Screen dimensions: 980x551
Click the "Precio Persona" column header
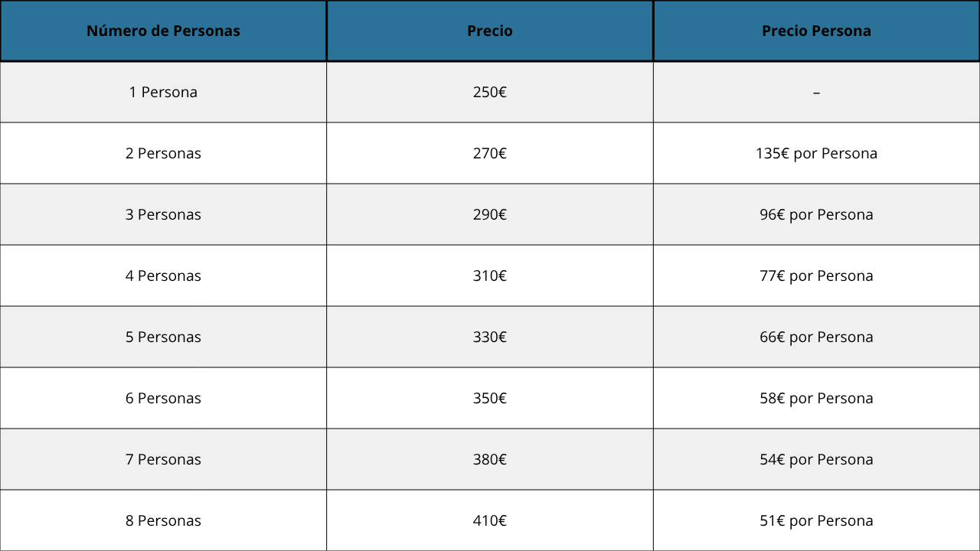coord(816,31)
